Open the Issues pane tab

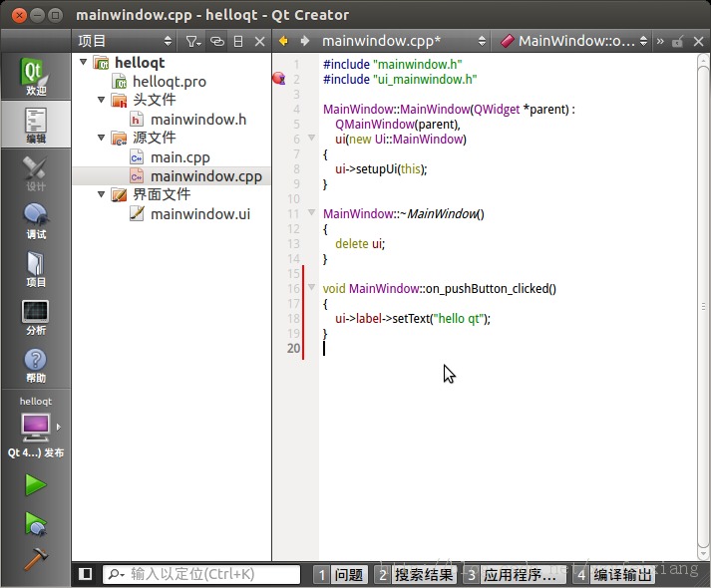point(340,575)
